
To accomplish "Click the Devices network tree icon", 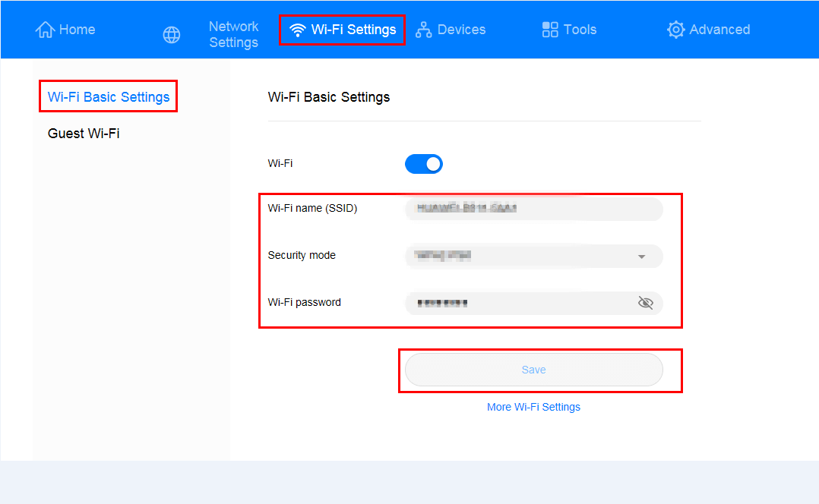I will tap(424, 30).
